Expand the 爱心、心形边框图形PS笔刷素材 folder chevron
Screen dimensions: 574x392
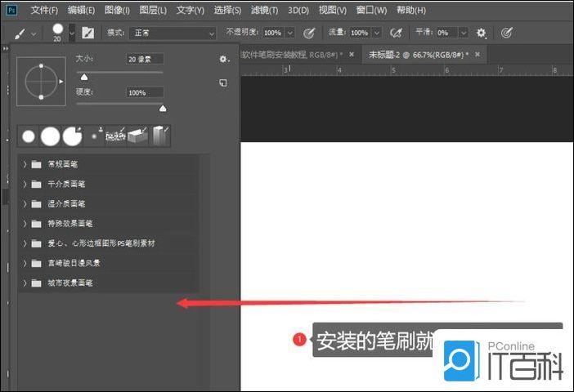click(x=25, y=243)
